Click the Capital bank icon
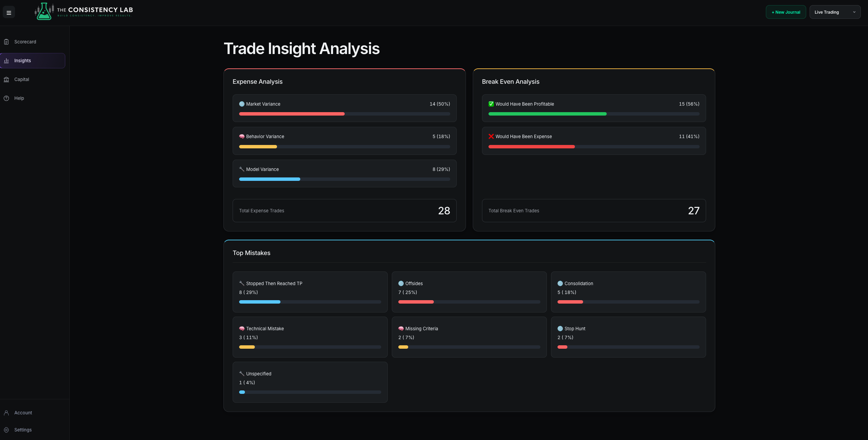The height and width of the screenshot is (440, 868). [x=6, y=79]
